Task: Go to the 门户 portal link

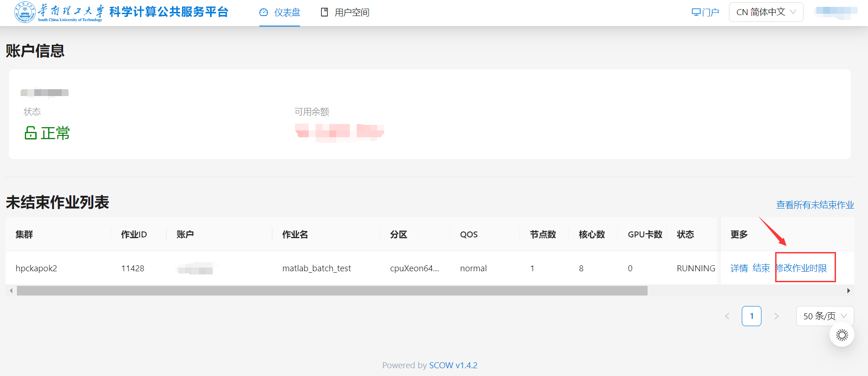Action: [x=705, y=12]
